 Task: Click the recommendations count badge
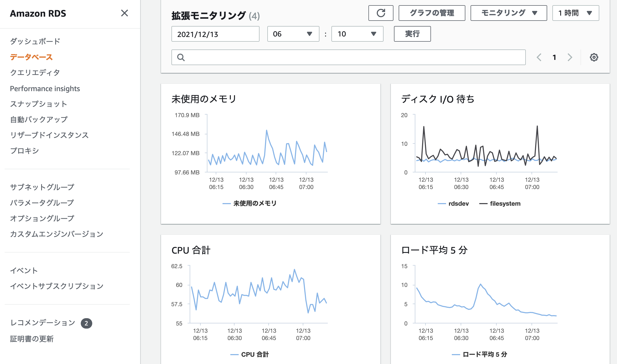pyautogui.click(x=86, y=323)
